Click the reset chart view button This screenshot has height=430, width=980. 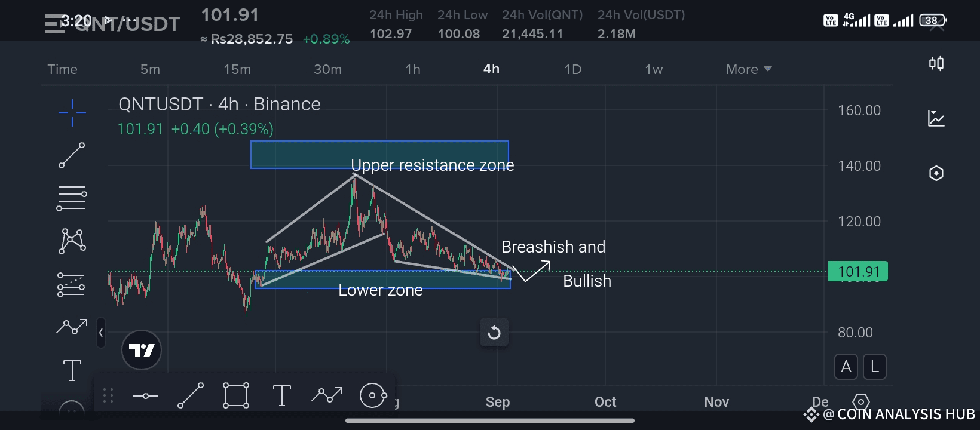494,333
